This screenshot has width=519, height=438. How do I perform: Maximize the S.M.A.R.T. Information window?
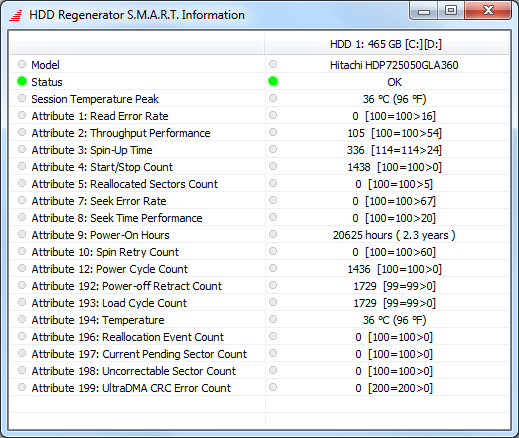[x=451, y=10]
